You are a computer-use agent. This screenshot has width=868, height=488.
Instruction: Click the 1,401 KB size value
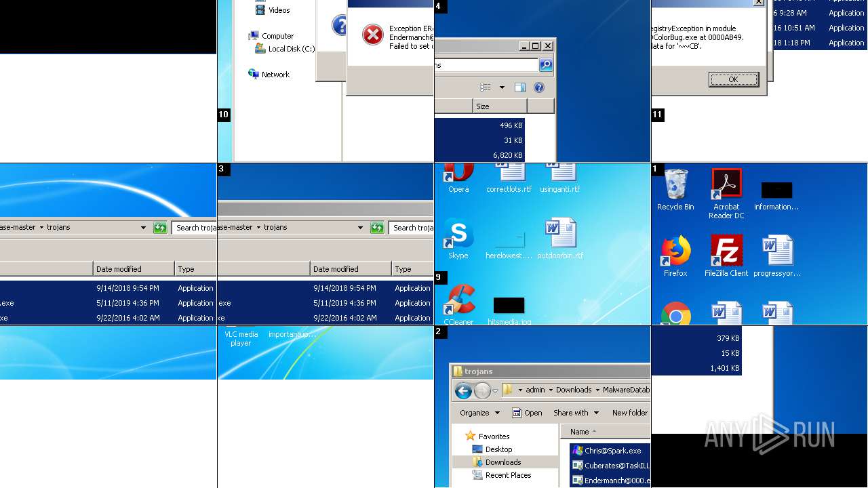coord(725,368)
